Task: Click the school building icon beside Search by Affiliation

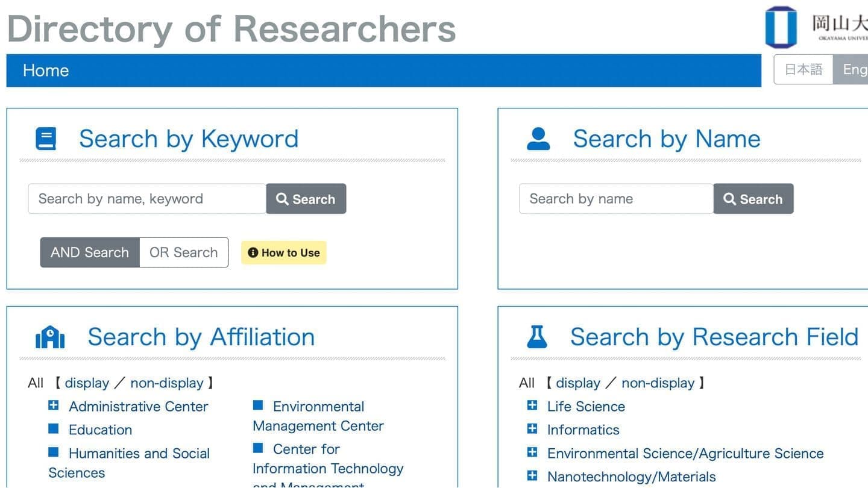Action: 50,337
